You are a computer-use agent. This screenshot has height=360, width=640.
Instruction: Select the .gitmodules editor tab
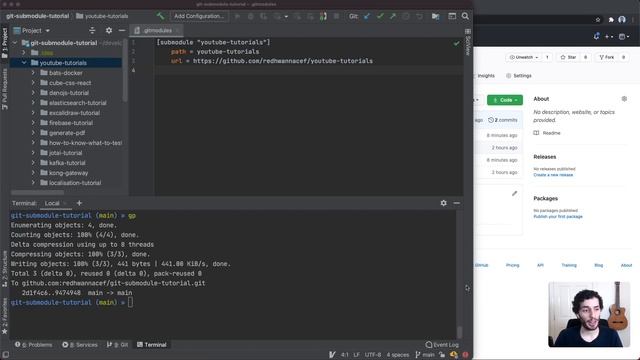[x=157, y=30]
